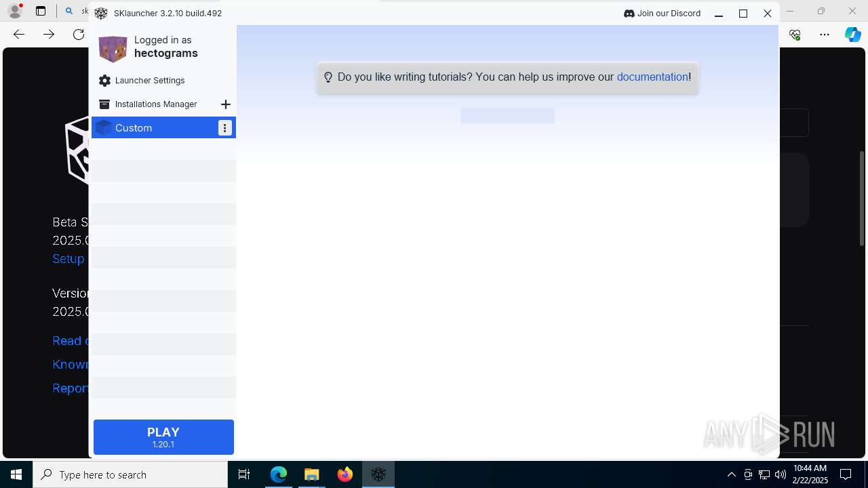Open Task View on the taskbar
The image size is (868, 488).
[244, 474]
